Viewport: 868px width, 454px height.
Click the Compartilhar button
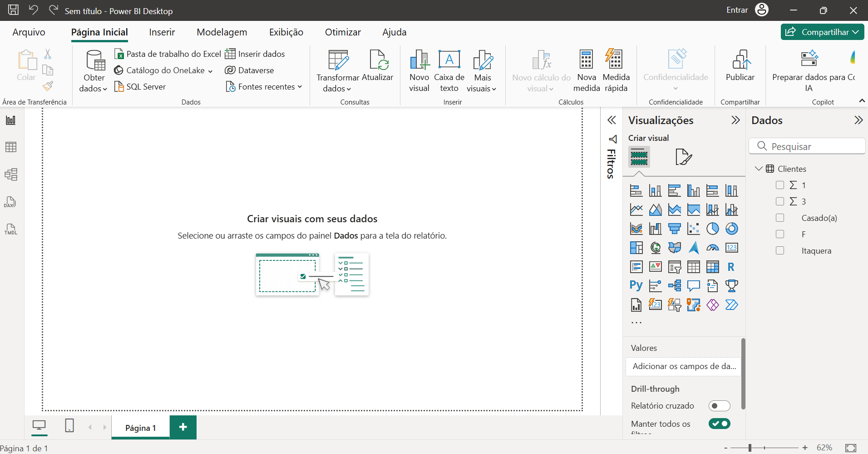click(x=822, y=32)
